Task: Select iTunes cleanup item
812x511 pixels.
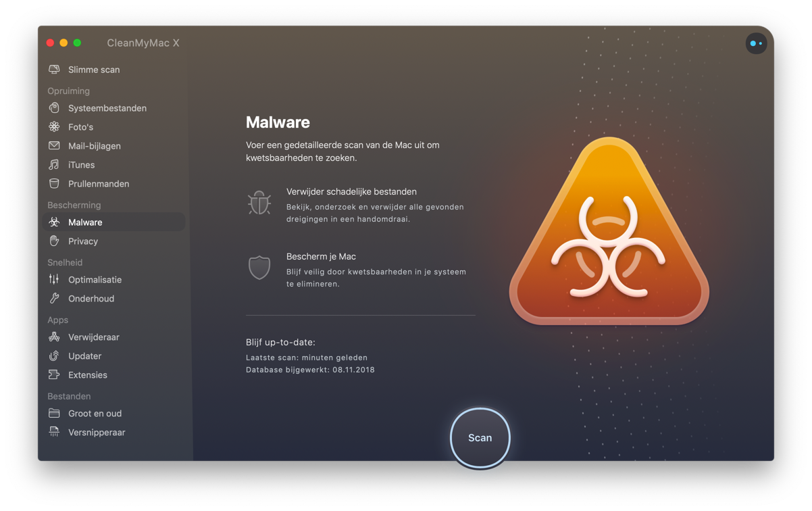Action: (x=81, y=165)
